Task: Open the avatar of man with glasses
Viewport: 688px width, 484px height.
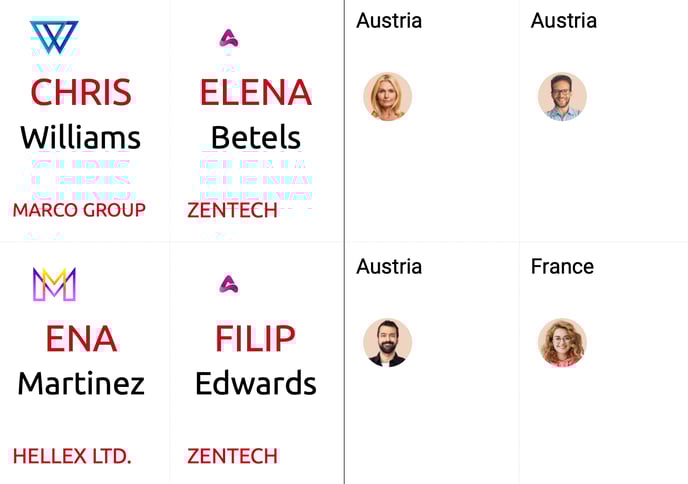Action: pyautogui.click(x=562, y=96)
